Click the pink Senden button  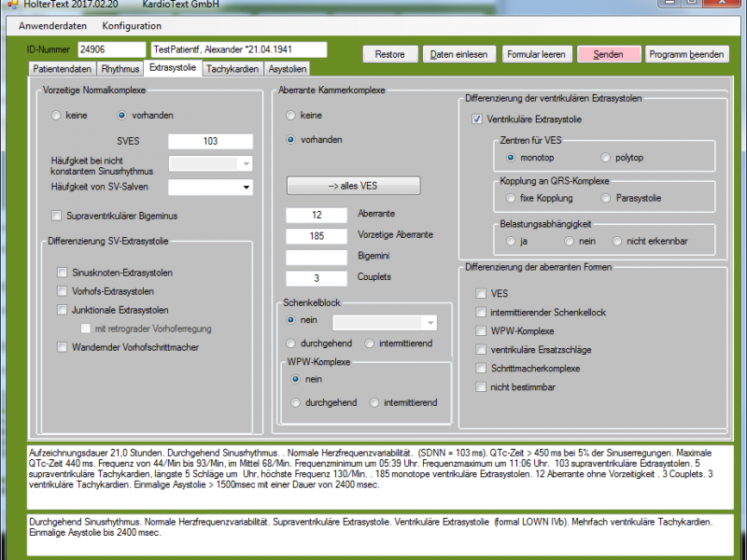(x=609, y=54)
